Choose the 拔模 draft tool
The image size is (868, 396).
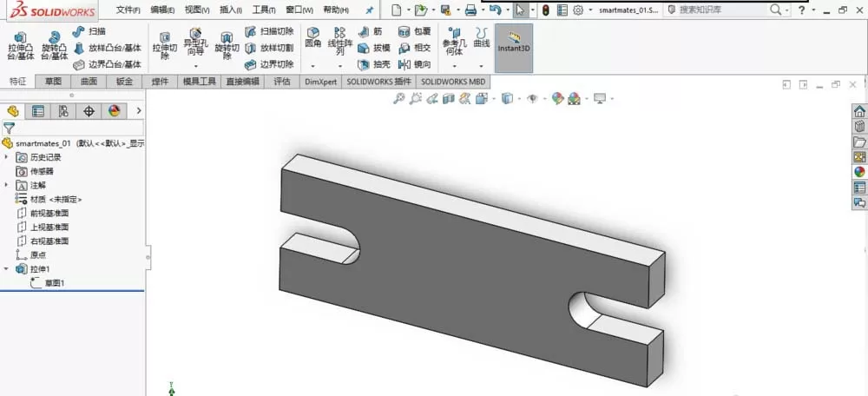click(x=374, y=48)
